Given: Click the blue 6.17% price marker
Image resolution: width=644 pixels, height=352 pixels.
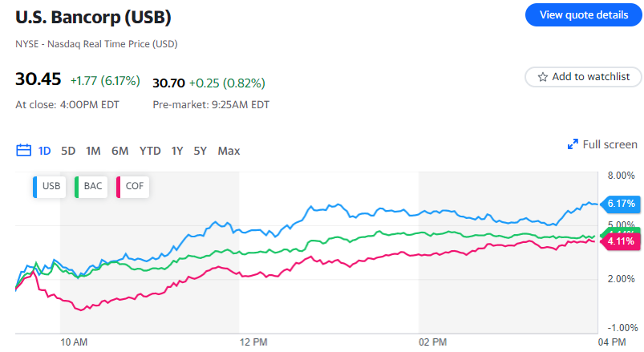Looking at the screenshot, I should click(x=620, y=204).
